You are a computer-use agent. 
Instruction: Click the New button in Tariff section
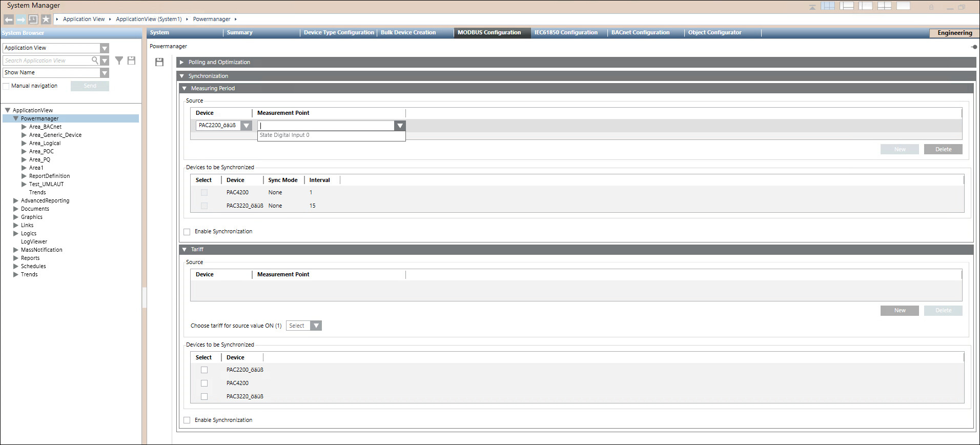[x=900, y=311]
